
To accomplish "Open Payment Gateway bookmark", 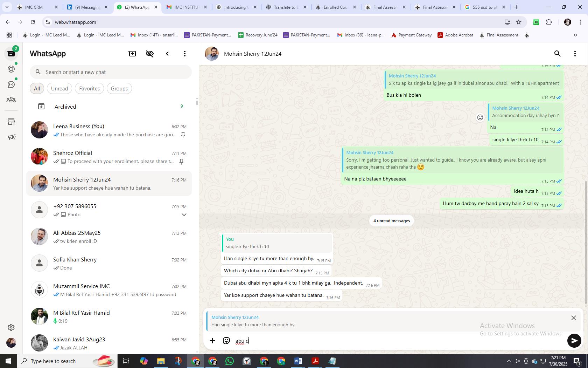I will [x=411, y=35].
